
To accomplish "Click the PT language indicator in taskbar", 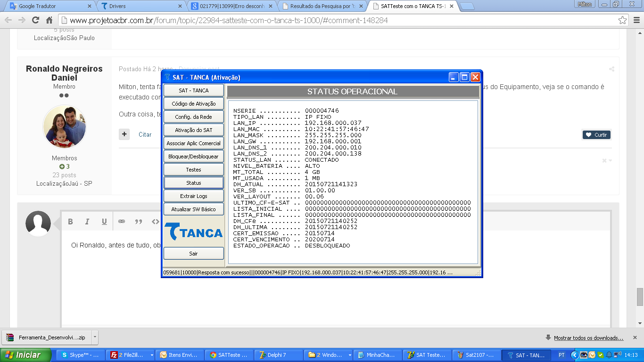I will (561, 355).
